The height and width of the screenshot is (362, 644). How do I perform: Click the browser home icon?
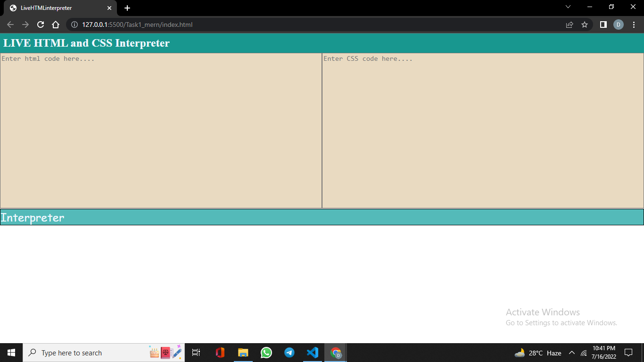(56, 25)
